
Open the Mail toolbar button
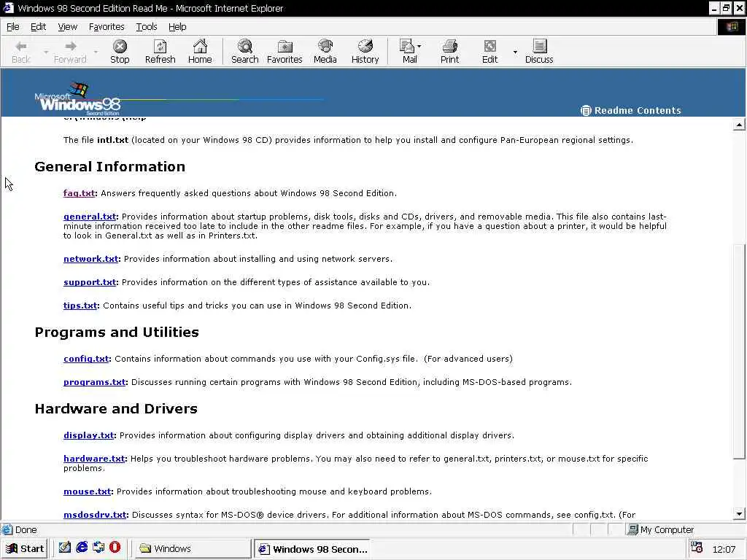(x=409, y=52)
